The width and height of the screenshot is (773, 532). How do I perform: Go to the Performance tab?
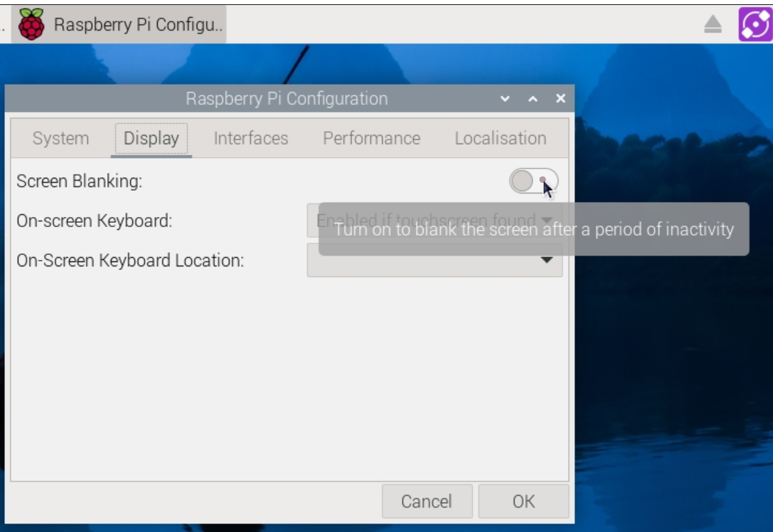pos(371,139)
